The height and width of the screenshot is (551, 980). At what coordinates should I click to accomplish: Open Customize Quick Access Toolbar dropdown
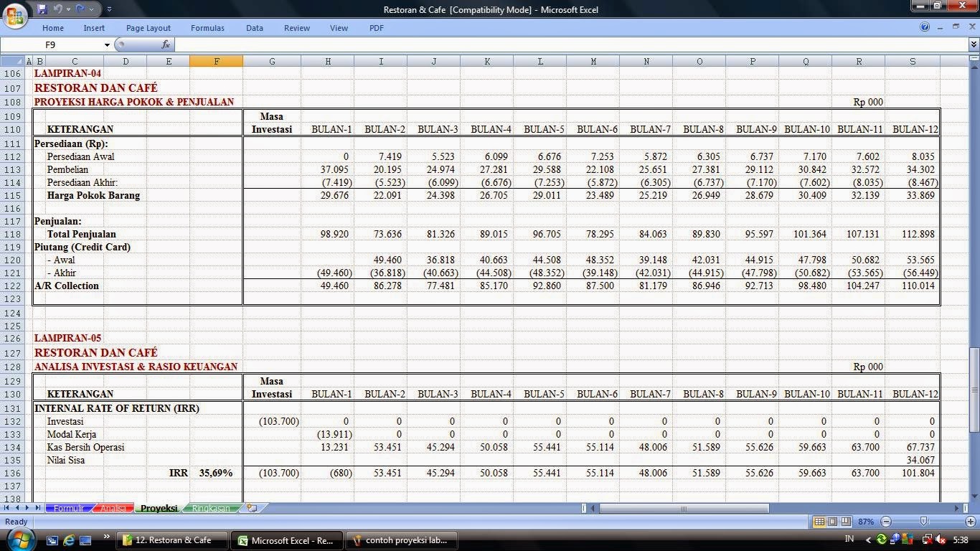pyautogui.click(x=109, y=9)
